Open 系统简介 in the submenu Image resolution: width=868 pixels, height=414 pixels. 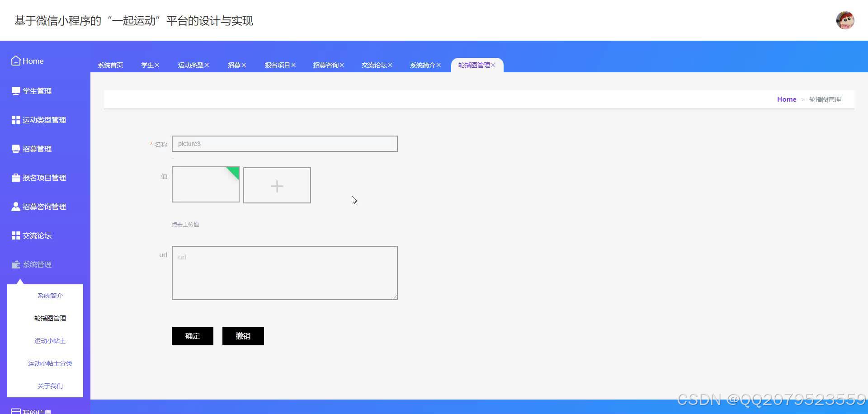coord(50,296)
